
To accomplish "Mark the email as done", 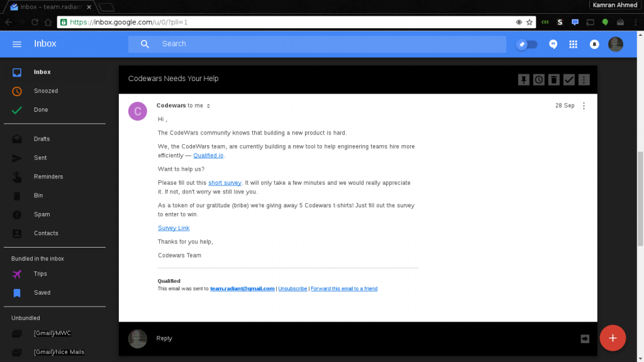I will 569,80.
